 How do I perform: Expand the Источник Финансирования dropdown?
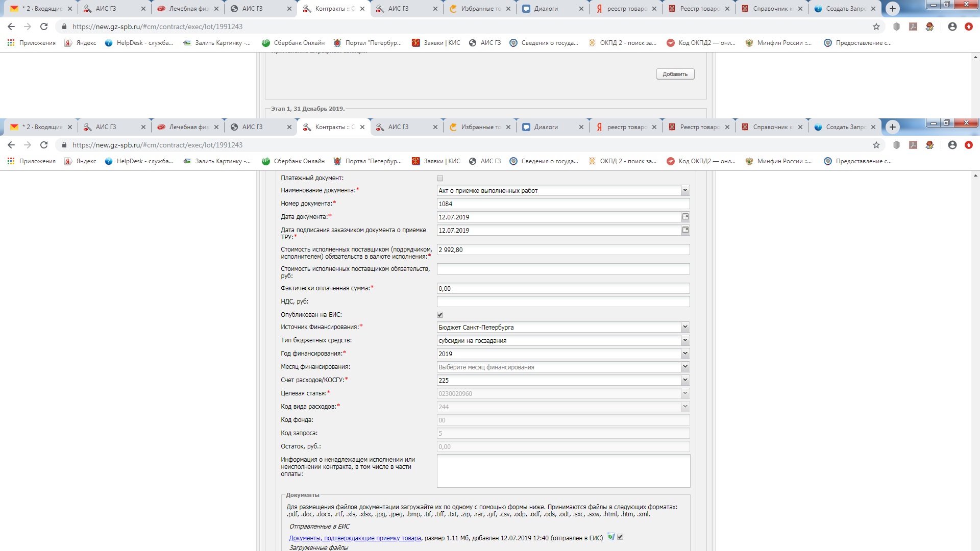coord(685,327)
